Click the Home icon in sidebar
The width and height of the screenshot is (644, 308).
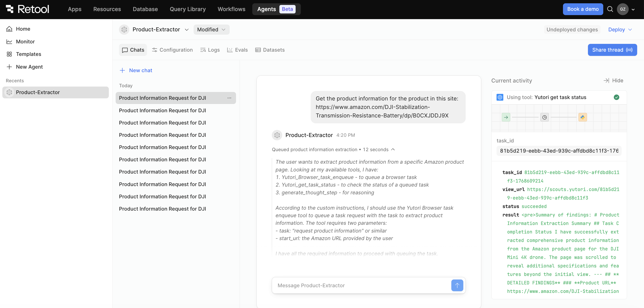(x=9, y=29)
